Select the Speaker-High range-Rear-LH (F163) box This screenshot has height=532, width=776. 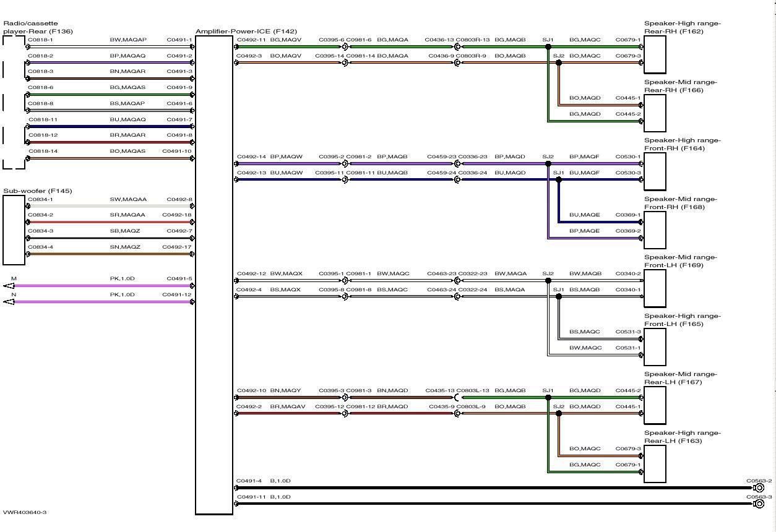(x=655, y=465)
